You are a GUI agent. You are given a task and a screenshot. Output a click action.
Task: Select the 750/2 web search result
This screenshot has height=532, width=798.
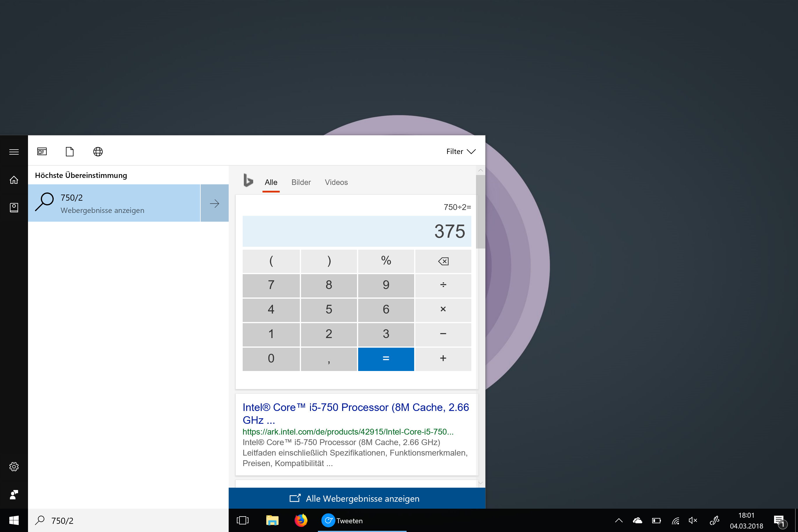[114, 203]
